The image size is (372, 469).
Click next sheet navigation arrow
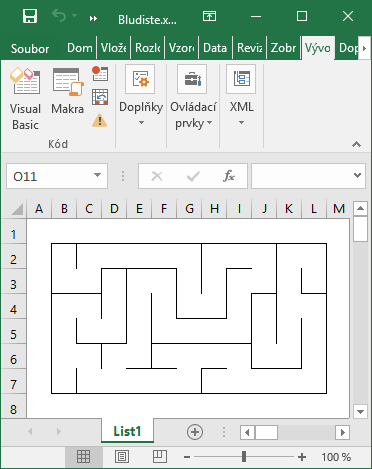(x=59, y=432)
